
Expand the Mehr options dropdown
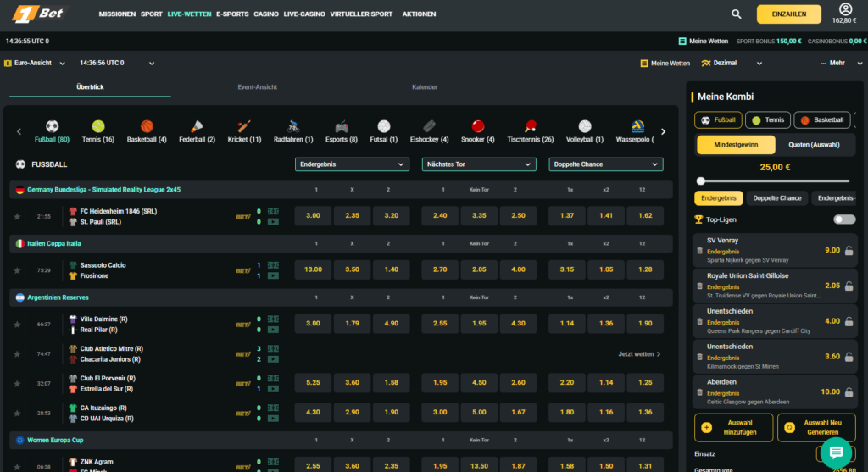point(842,63)
